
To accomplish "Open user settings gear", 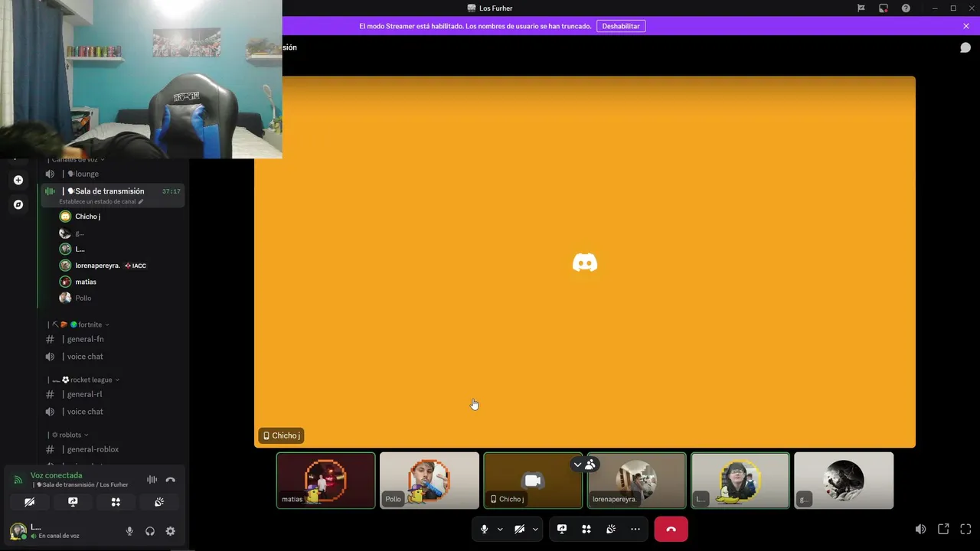I will [x=171, y=531].
